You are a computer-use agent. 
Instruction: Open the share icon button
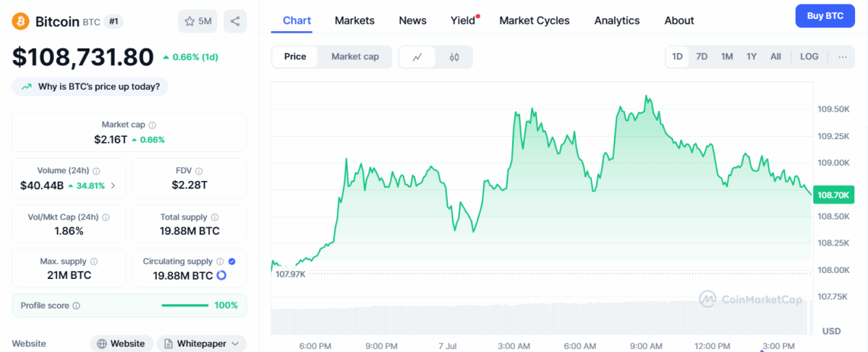pos(235,21)
